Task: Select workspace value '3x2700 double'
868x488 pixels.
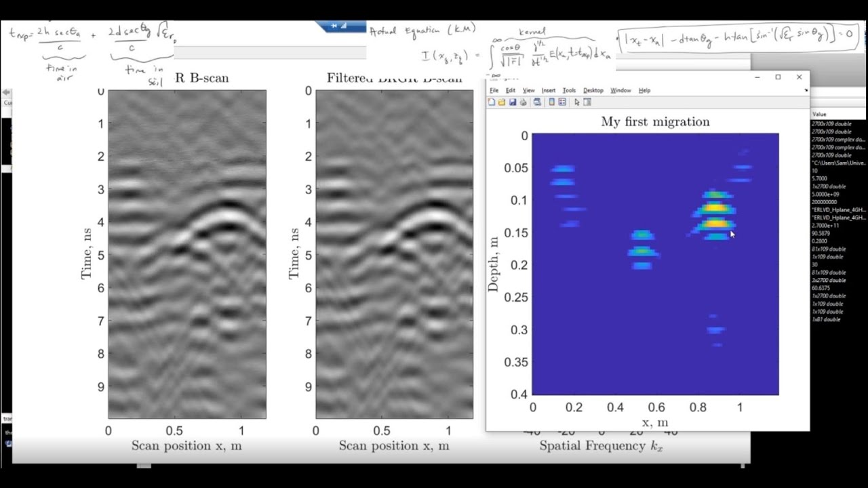Action: [x=829, y=279]
